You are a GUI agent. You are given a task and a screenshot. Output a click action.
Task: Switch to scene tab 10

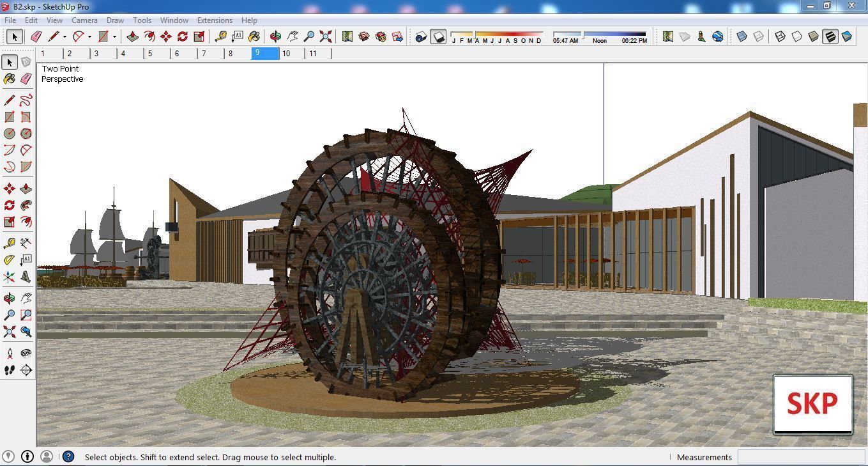293,54
